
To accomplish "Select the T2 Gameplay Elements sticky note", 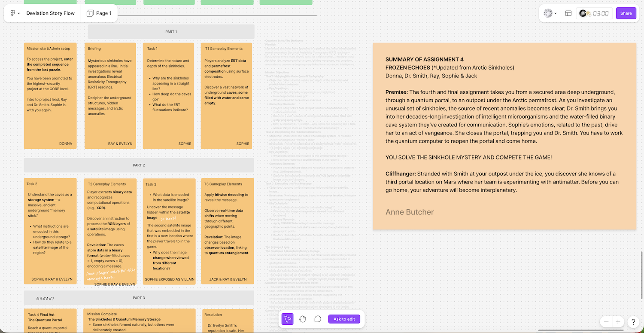I will [110, 231].
